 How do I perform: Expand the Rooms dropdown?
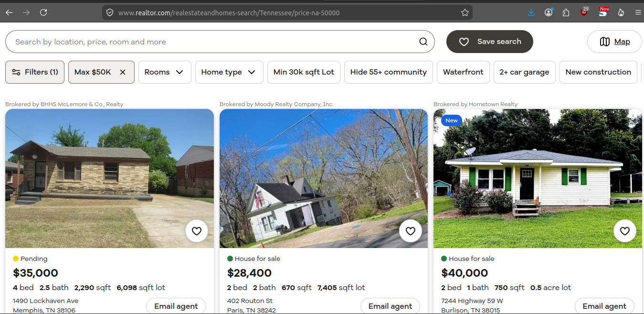(x=165, y=72)
